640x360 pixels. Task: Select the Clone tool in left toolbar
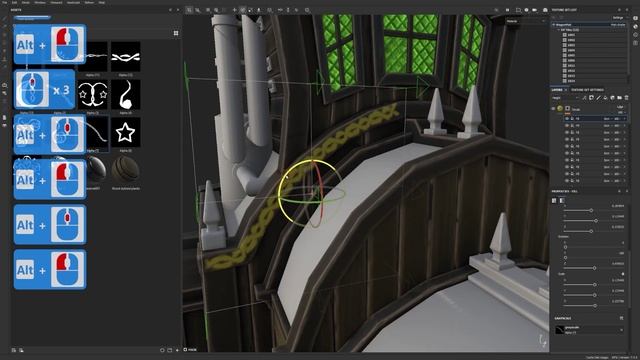(x=4, y=59)
